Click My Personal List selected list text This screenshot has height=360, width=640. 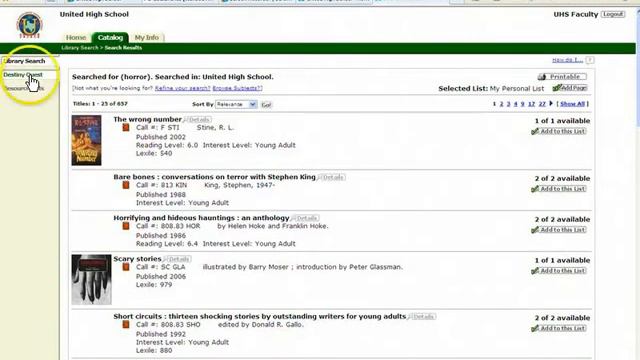click(517, 89)
